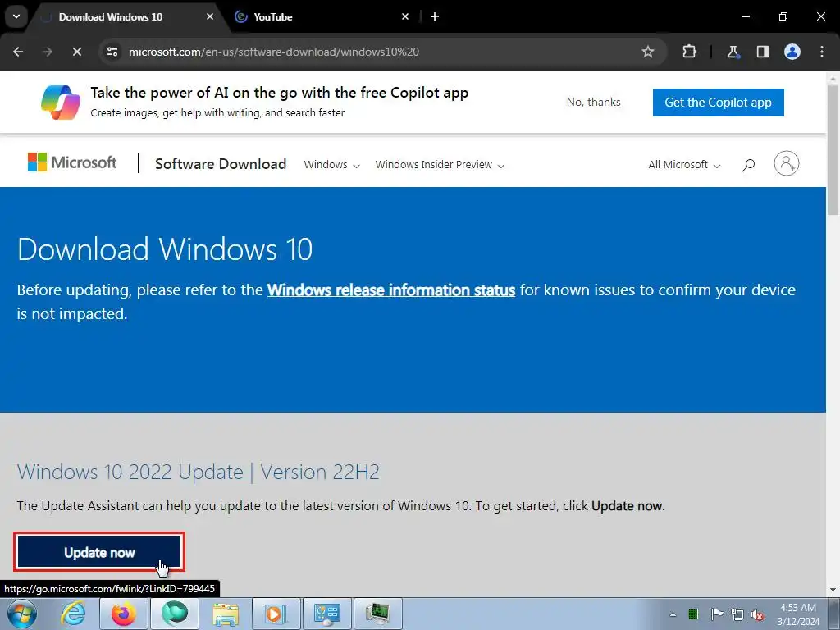Open Chrome Labs flask icon
The image size is (840, 630).
click(x=733, y=52)
